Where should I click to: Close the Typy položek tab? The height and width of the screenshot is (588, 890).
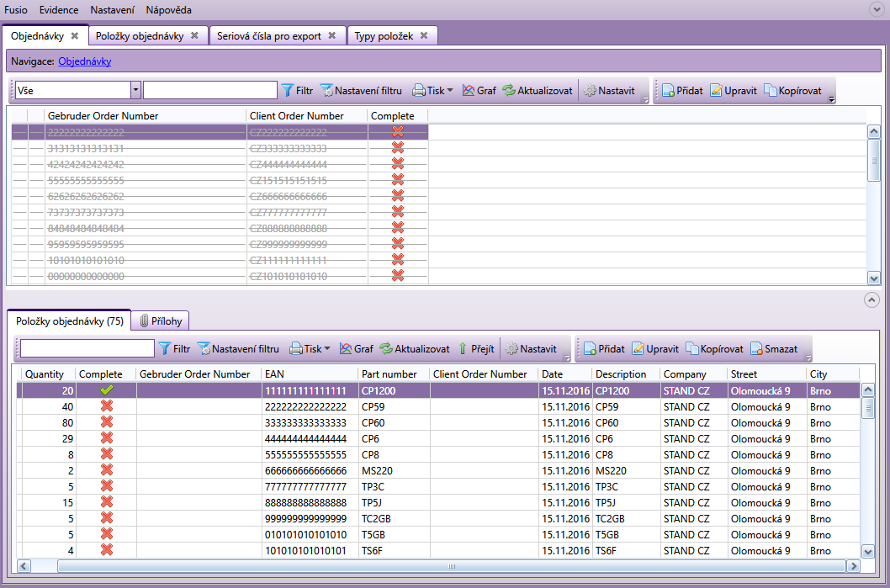tap(423, 35)
